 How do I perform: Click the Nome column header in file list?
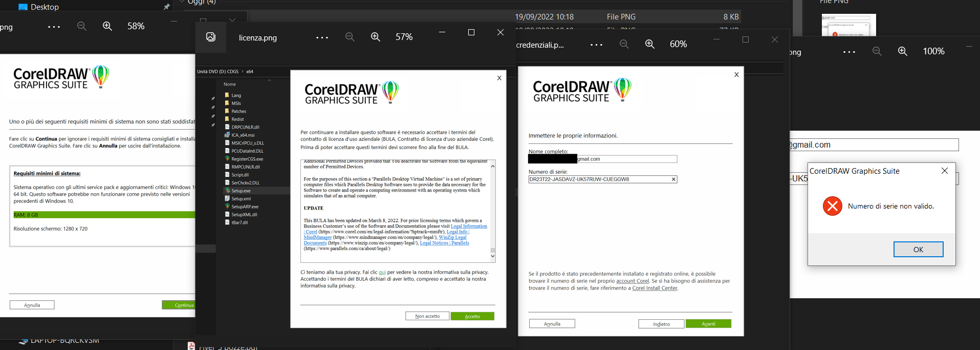pos(230,84)
